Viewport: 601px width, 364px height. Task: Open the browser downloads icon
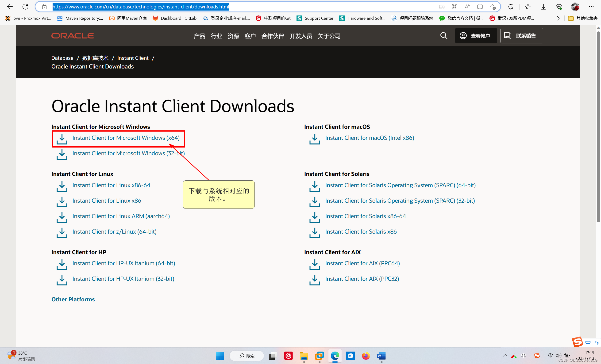543,7
